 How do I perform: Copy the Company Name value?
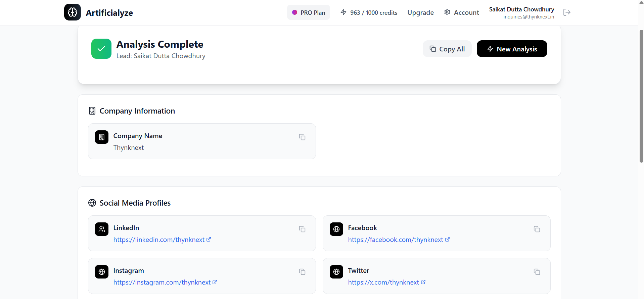[x=302, y=137]
